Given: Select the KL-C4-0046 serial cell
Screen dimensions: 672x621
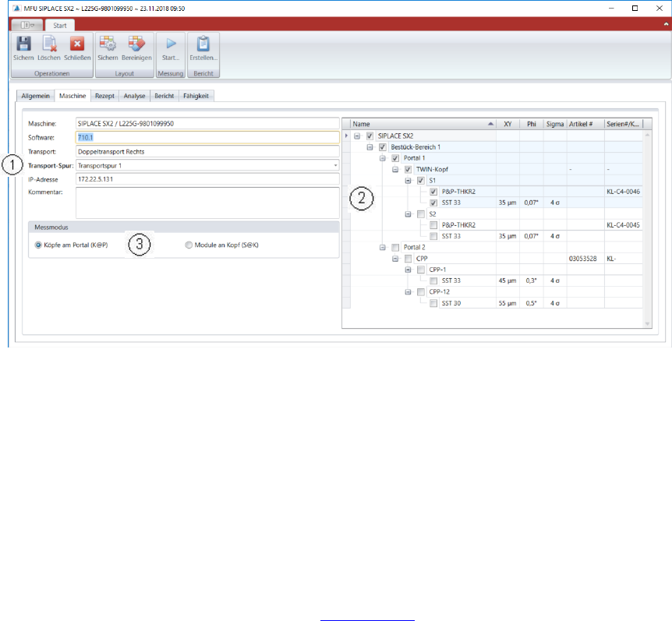Looking at the screenshot, I should pyautogui.click(x=623, y=192).
